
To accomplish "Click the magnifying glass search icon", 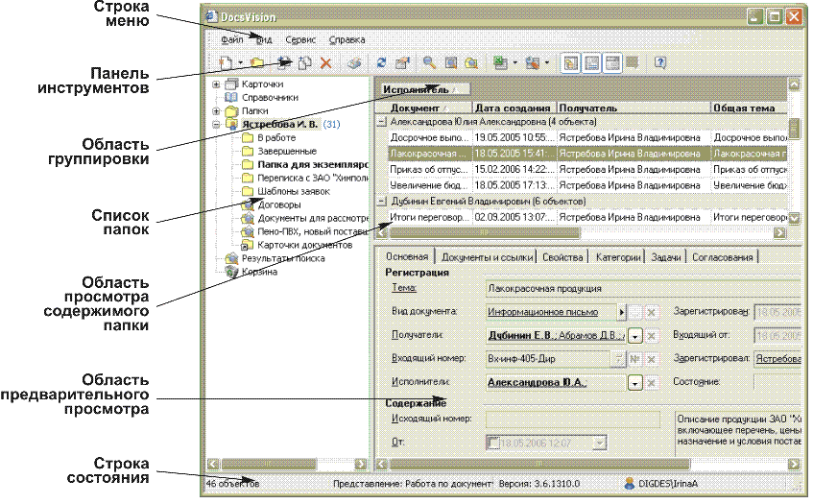I will pyautogui.click(x=429, y=63).
